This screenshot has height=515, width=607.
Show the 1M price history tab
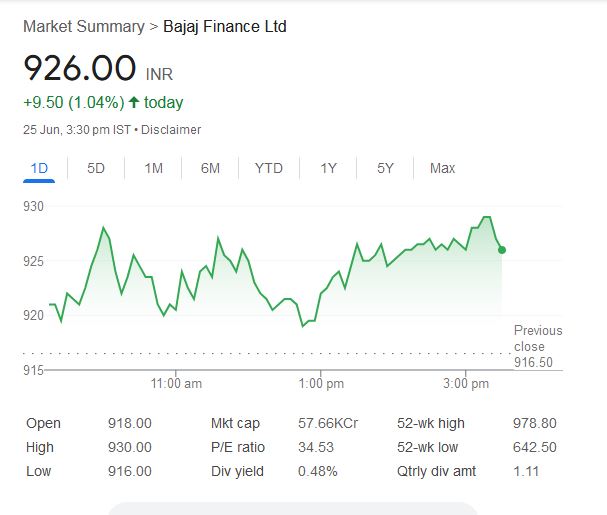[x=153, y=168]
